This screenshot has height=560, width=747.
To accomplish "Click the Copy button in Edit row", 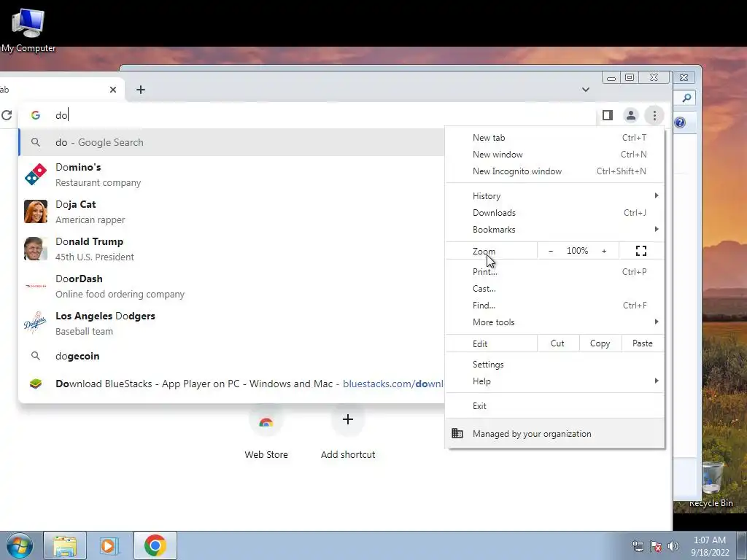I will pos(600,343).
